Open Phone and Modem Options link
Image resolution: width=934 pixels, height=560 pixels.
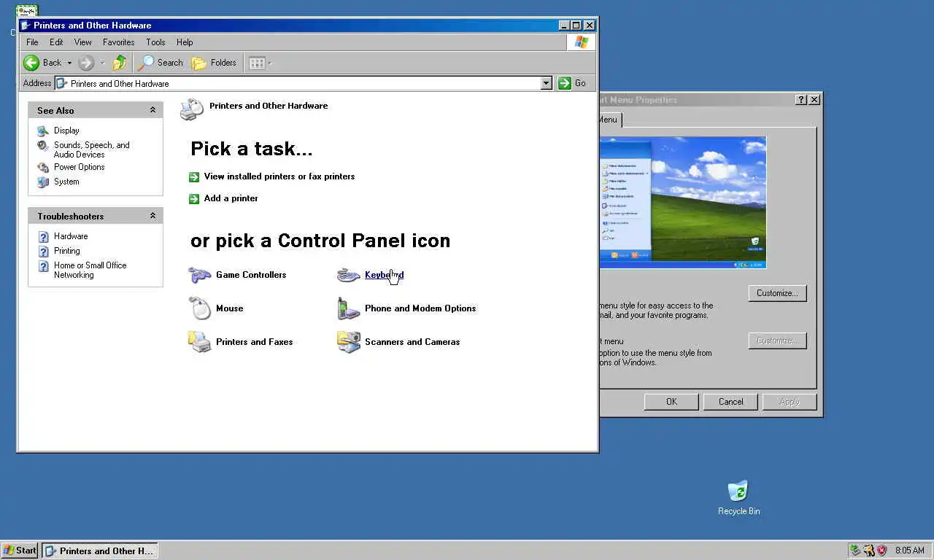(x=420, y=308)
